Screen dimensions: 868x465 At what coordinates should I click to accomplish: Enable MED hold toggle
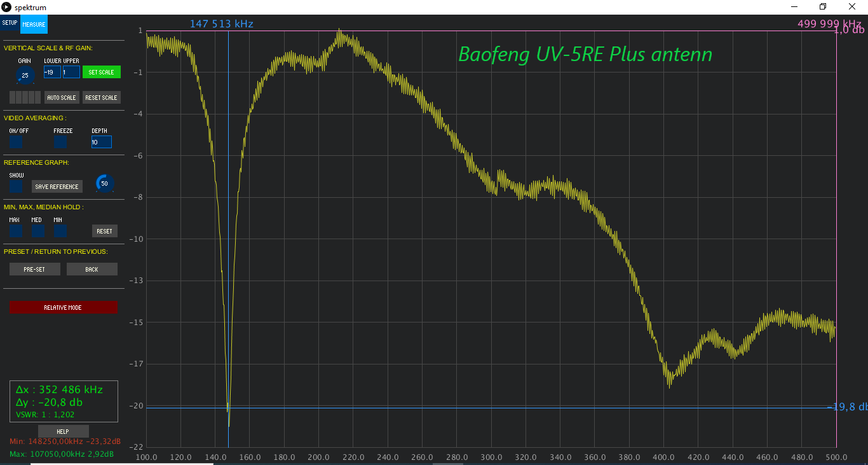pos(37,231)
